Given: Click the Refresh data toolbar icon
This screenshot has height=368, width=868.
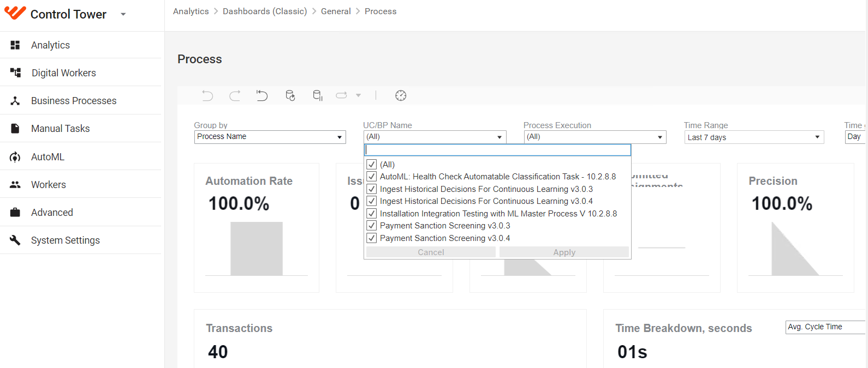Looking at the screenshot, I should tap(290, 95).
